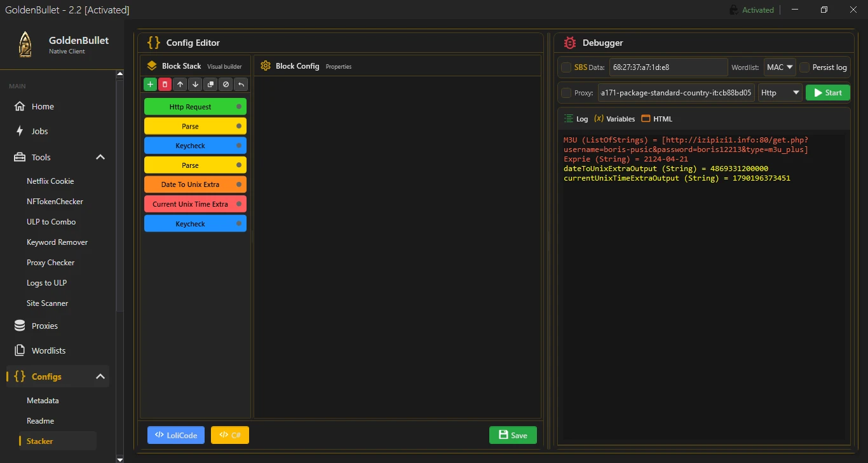Switch to the Variables tab
This screenshot has height=463, width=868.
click(614, 119)
